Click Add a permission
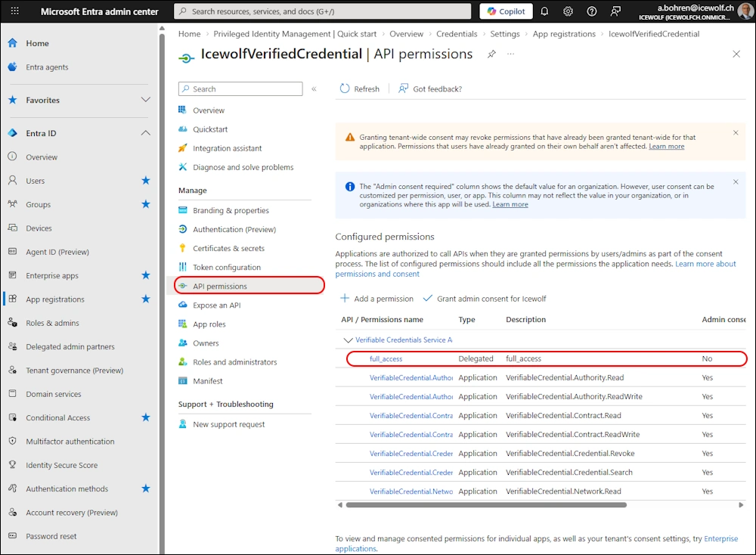This screenshot has height=555, width=756. pyautogui.click(x=377, y=299)
